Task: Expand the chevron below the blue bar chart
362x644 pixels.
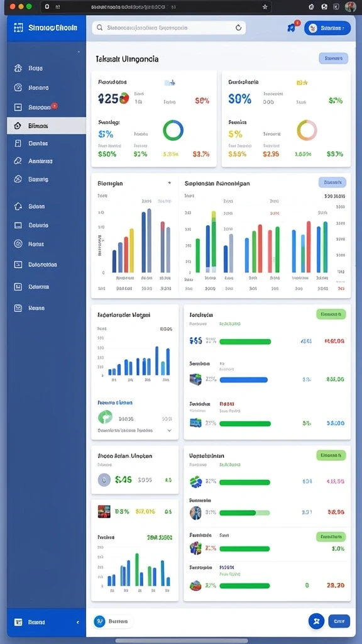Action: point(170,431)
